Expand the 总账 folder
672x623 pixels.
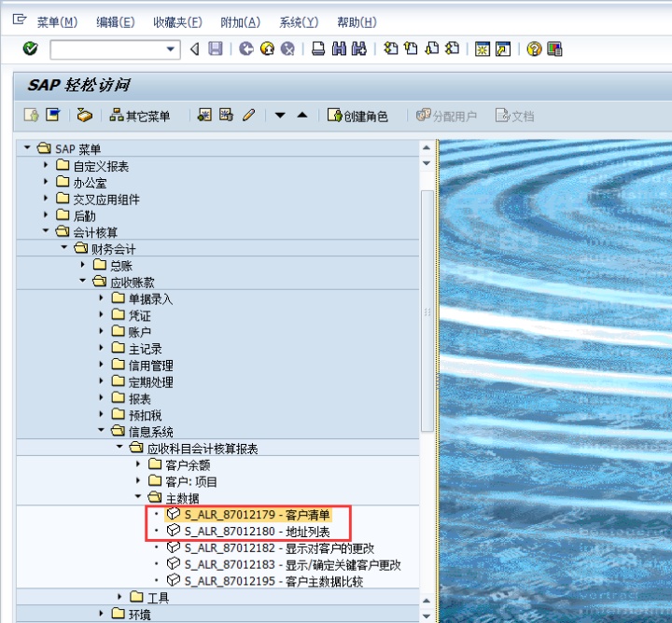[83, 265]
